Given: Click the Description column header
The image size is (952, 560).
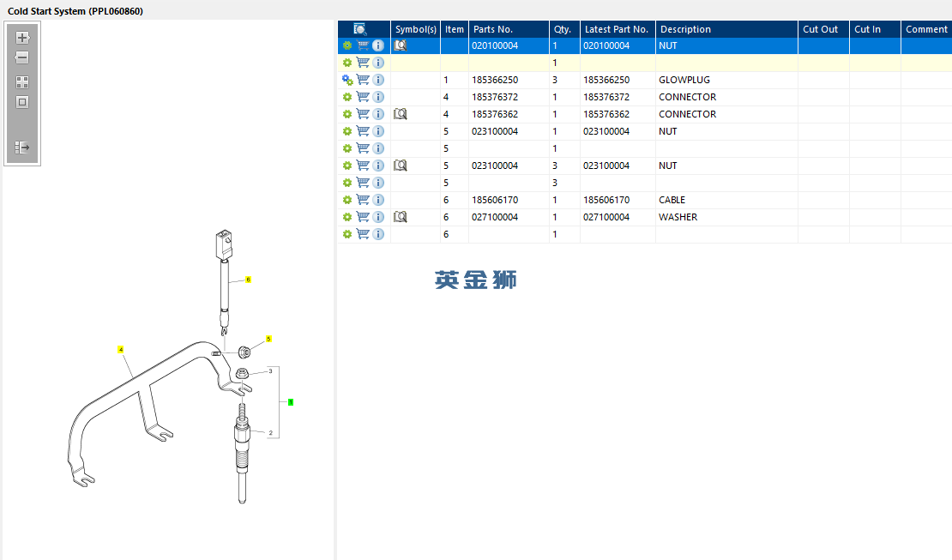Looking at the screenshot, I should tap(726, 29).
